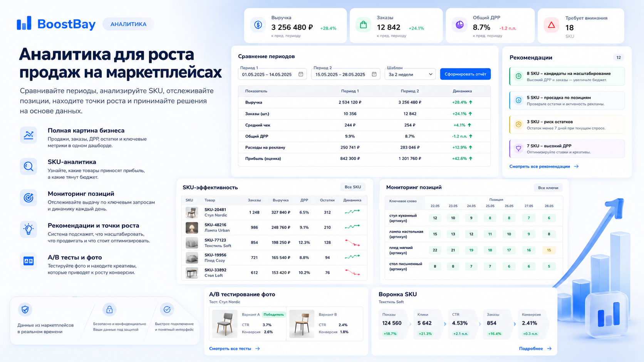Viewport: 644px width, 362px height.
Task: Click the purple icon of high ДРР recommendation
Action: pyautogui.click(x=518, y=148)
